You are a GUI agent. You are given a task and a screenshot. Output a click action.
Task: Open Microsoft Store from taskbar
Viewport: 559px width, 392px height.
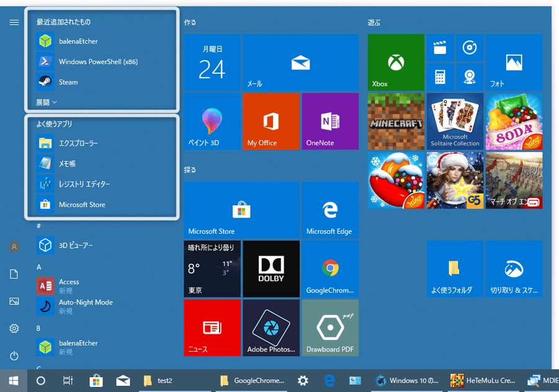tap(96, 381)
